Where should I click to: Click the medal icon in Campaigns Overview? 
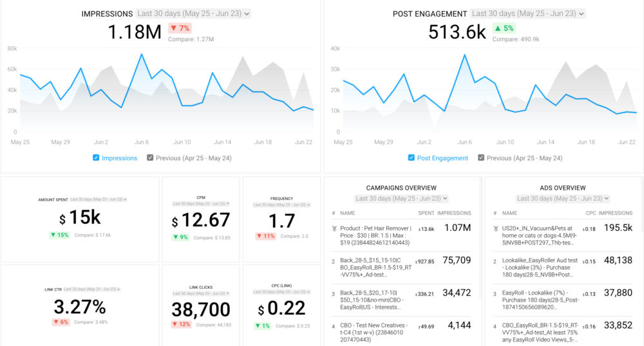click(x=334, y=228)
